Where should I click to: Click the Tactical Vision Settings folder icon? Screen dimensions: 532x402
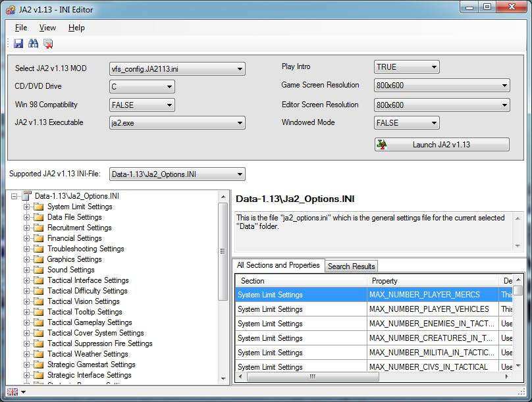tap(39, 301)
